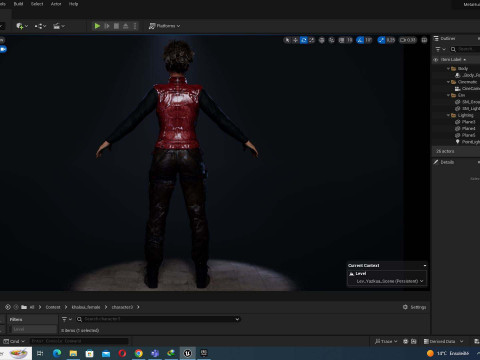
Task: Open the Actor menu
Action: click(x=56, y=4)
